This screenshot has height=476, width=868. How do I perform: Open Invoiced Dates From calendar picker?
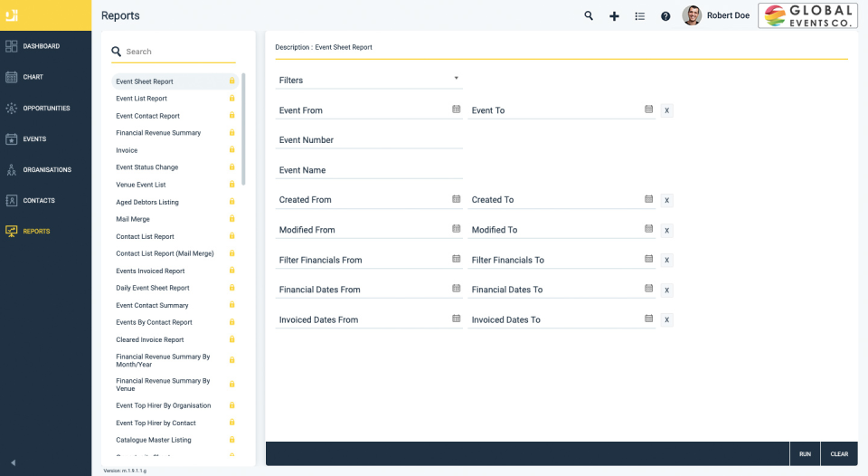pyautogui.click(x=456, y=319)
